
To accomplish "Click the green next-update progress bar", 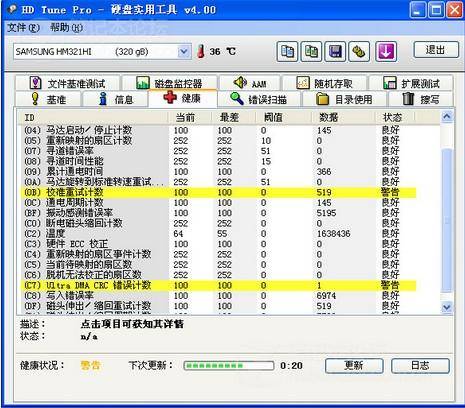I will tap(229, 366).
